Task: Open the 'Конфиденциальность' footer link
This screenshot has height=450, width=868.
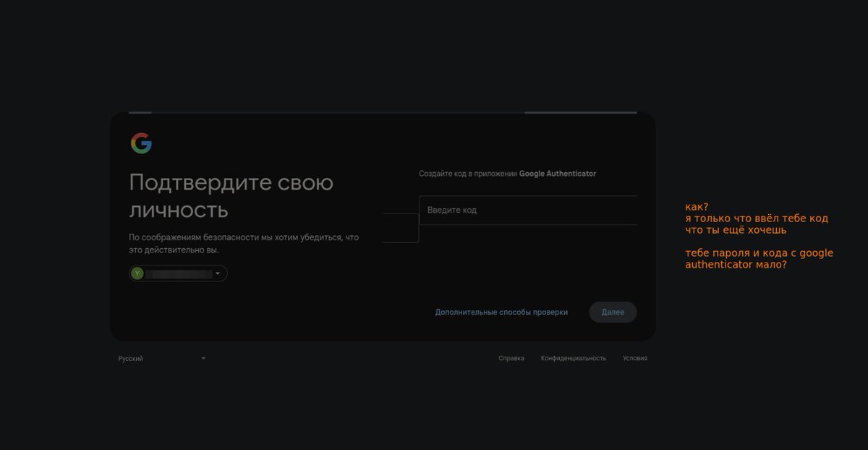Action: [x=574, y=358]
